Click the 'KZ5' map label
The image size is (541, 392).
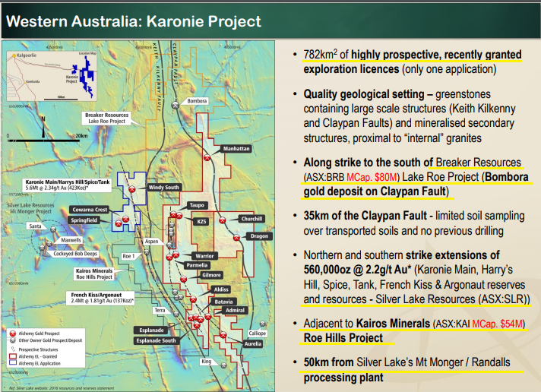click(x=201, y=222)
